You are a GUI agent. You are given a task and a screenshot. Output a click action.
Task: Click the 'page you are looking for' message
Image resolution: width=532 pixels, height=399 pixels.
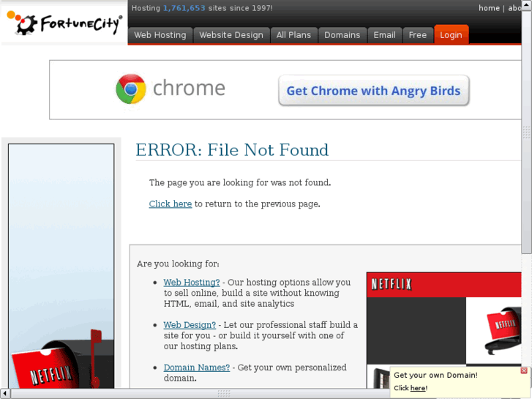[x=240, y=183]
